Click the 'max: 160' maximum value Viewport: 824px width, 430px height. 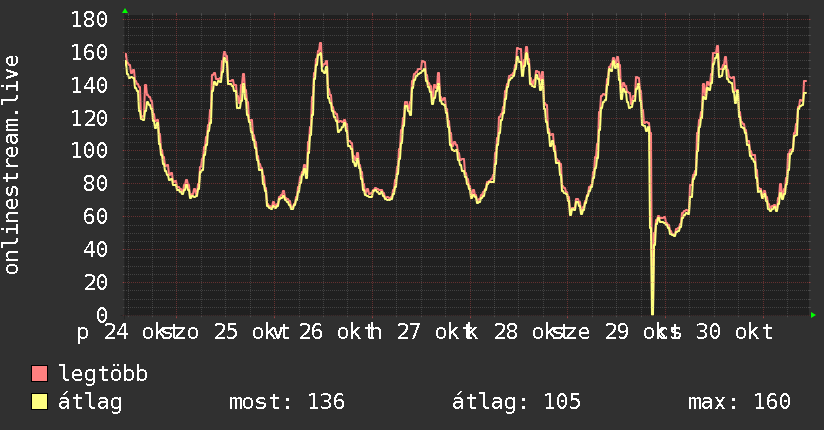tap(739, 402)
